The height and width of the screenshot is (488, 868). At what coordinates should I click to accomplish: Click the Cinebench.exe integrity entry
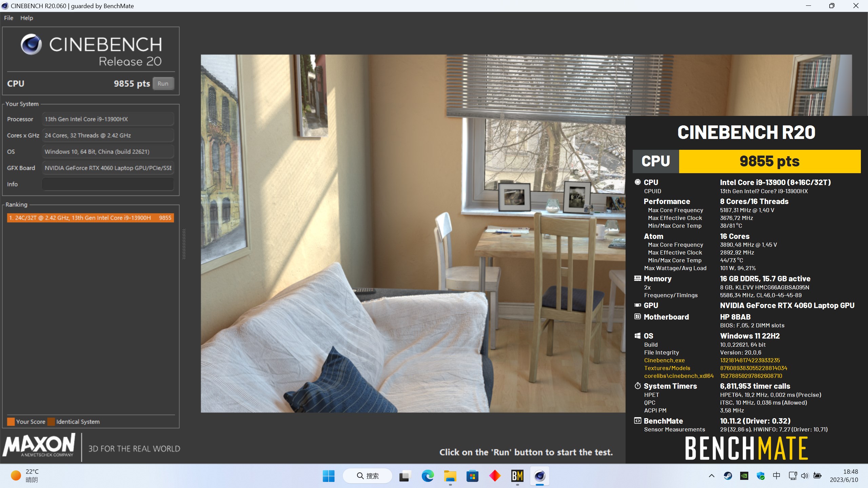pos(664,360)
